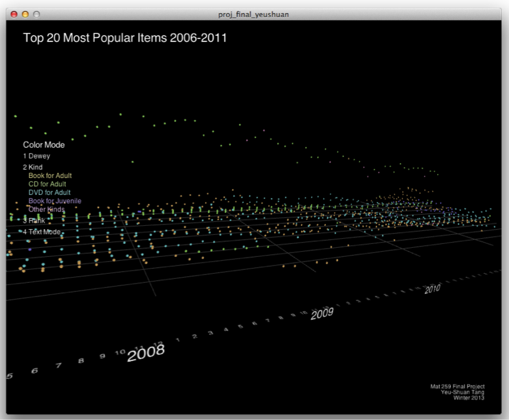509x420 pixels.
Task: Click the Yeu-Shuan Tang author name
Action: tap(462, 392)
